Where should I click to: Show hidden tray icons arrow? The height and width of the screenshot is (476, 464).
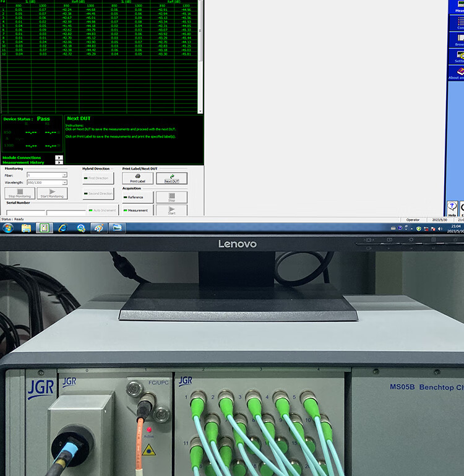[412, 229]
